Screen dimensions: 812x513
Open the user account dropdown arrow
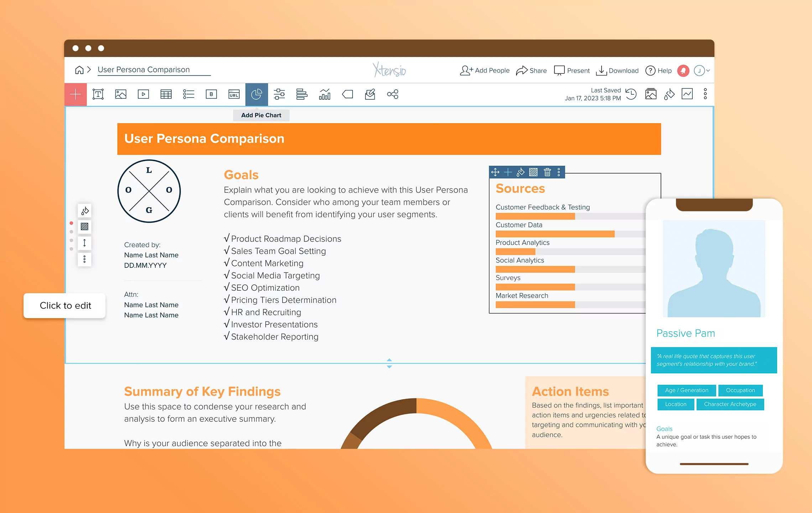[708, 71]
